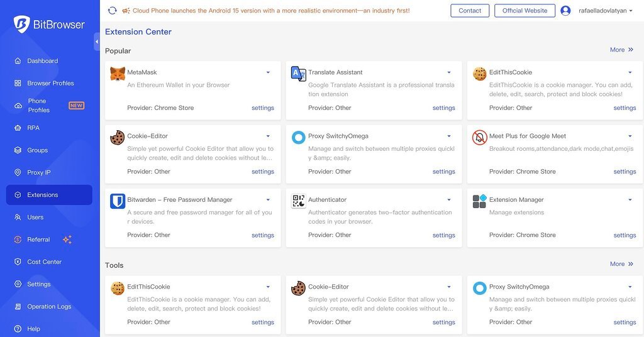Image resolution: width=644 pixels, height=337 pixels.
Task: Click the MetaMask fox icon
Action: click(118, 74)
